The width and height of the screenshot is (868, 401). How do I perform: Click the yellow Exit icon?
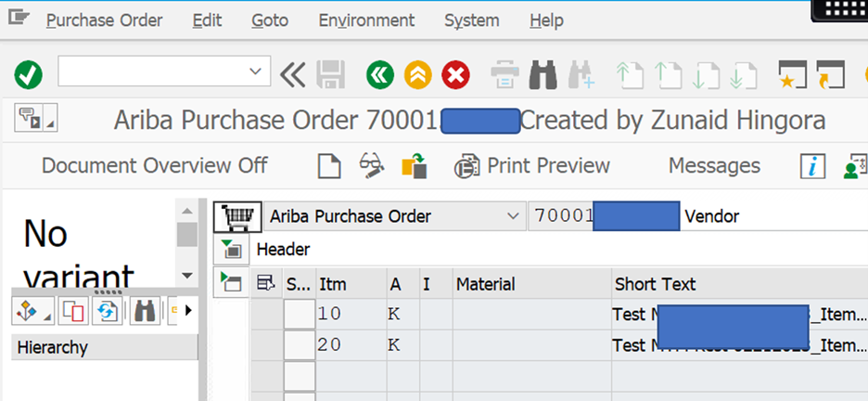(x=418, y=74)
